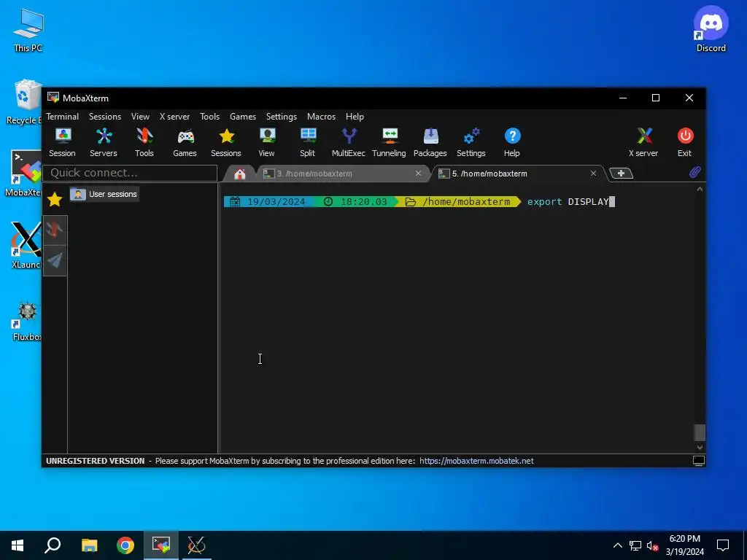
Task: Open Fluxbox desktop shortcut
Action: [x=27, y=322]
